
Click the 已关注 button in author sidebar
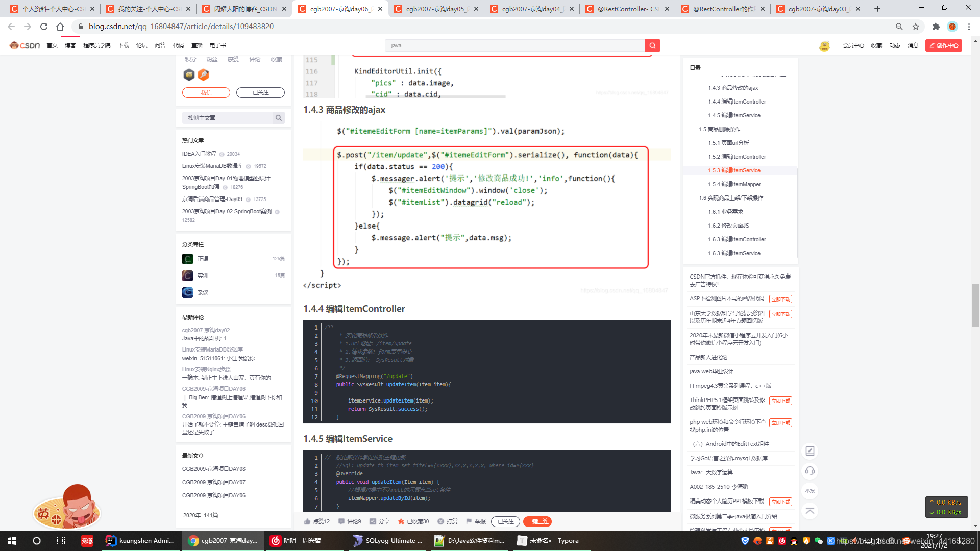tap(260, 92)
